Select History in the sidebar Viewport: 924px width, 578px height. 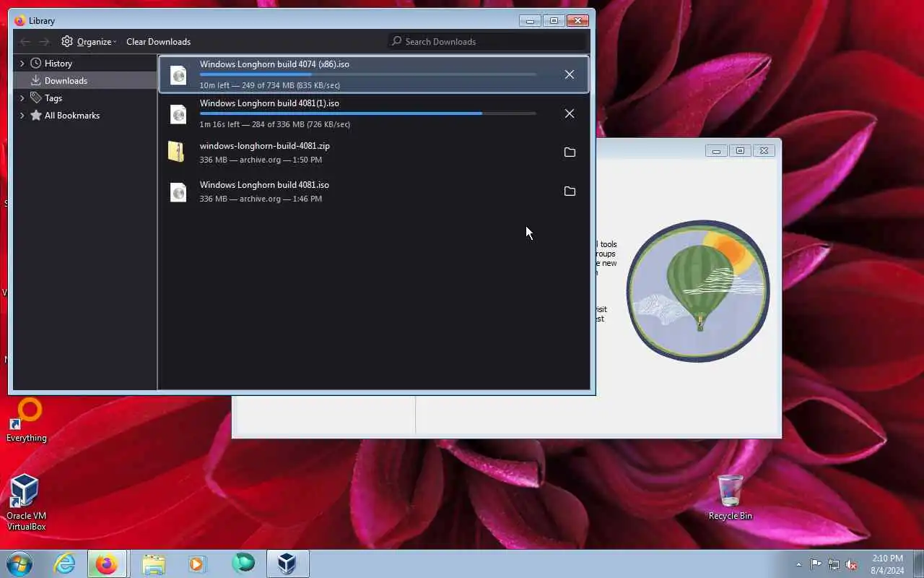coord(85,63)
